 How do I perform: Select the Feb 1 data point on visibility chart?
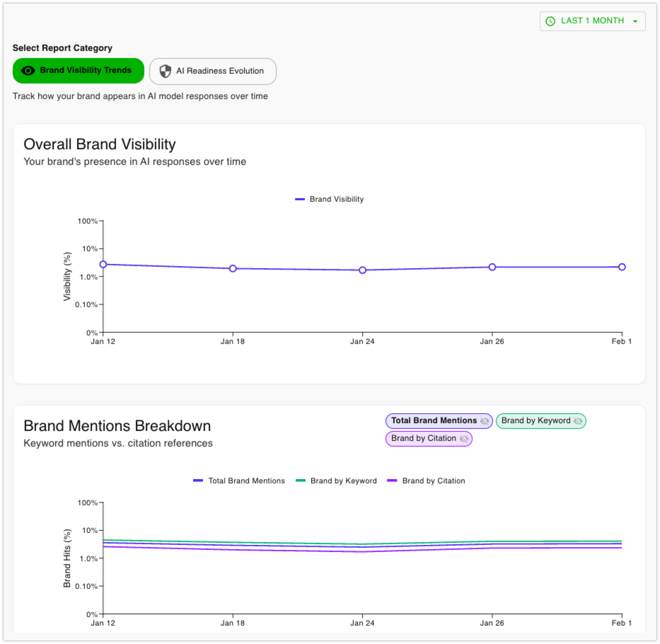(622, 267)
